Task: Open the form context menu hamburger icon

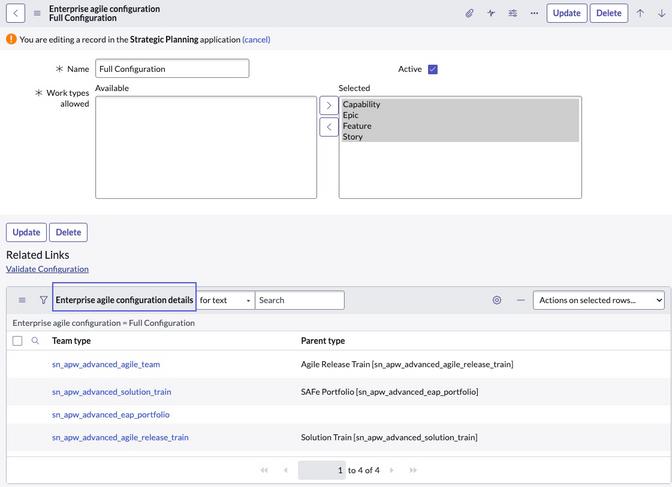Action: 37,13
